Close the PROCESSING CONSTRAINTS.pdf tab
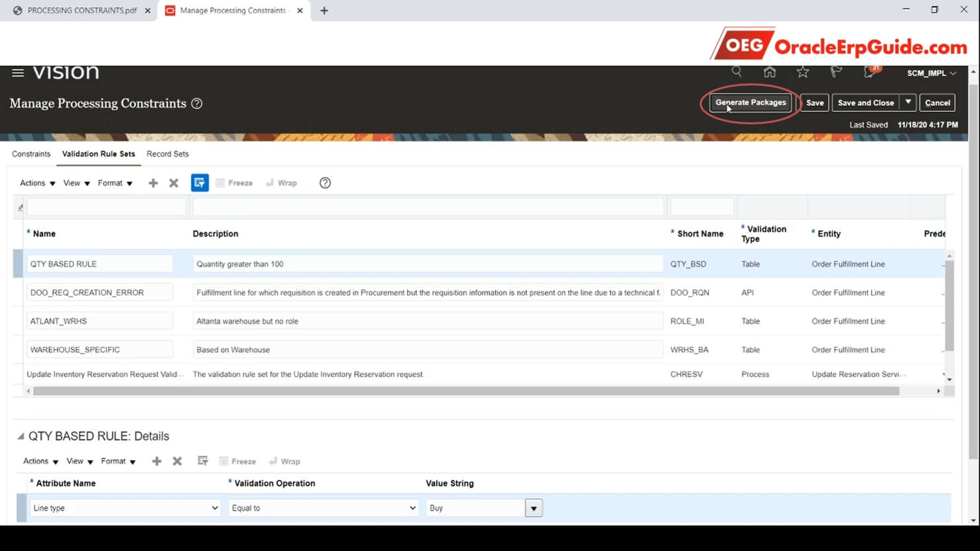This screenshot has width=980, height=551. coord(147,11)
